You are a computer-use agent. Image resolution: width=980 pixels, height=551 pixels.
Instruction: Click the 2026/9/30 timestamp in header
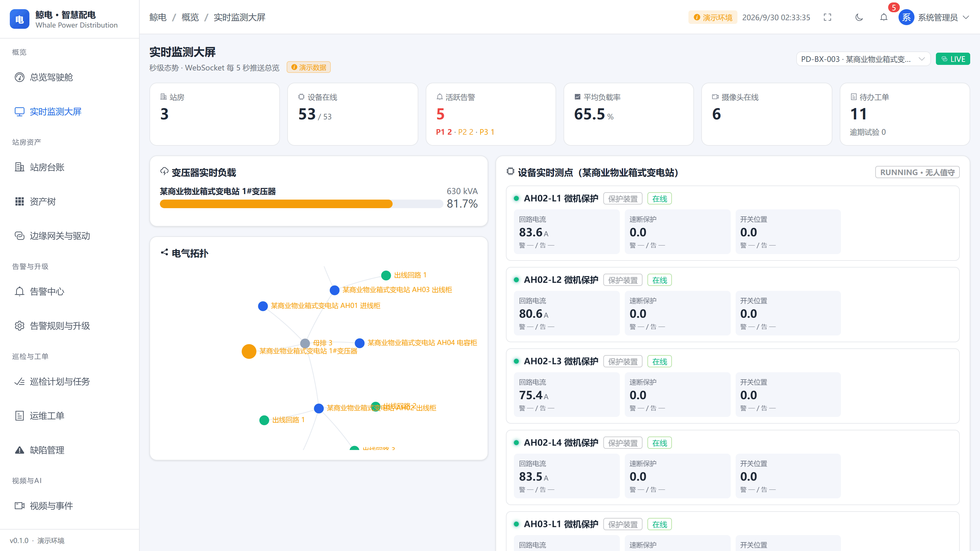coord(776,17)
